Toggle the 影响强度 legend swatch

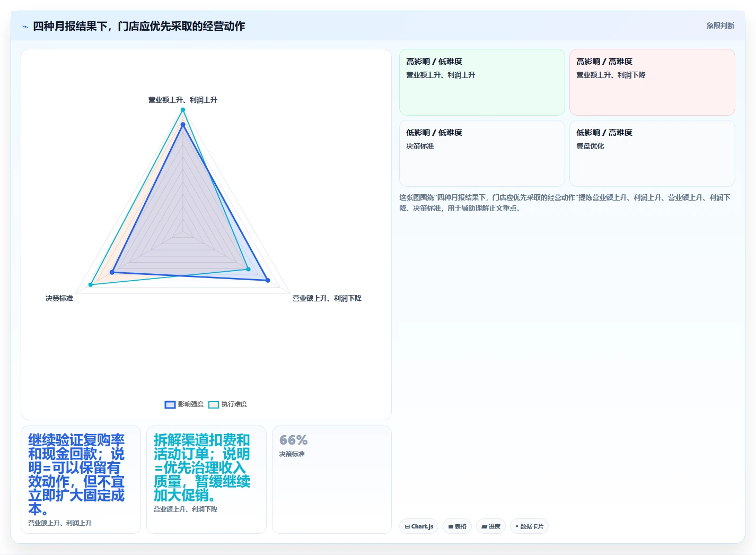point(170,405)
